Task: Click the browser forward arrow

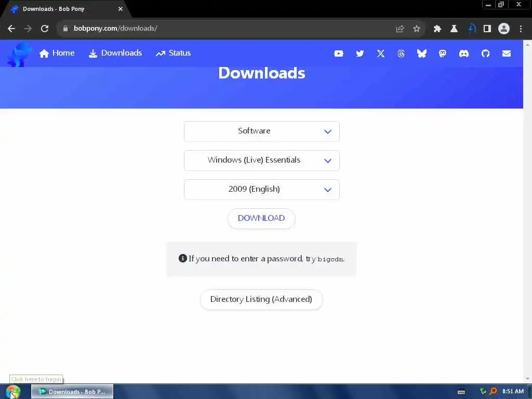Action: click(x=28, y=29)
